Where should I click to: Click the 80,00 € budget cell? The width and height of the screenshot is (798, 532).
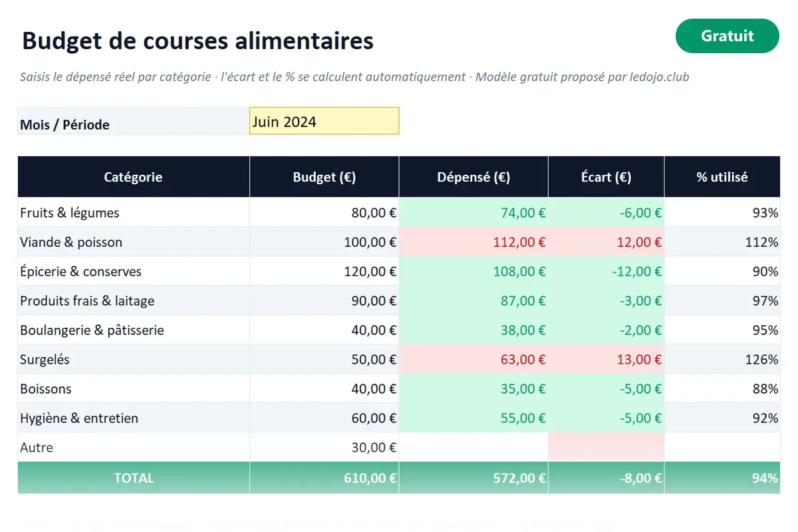(325, 213)
